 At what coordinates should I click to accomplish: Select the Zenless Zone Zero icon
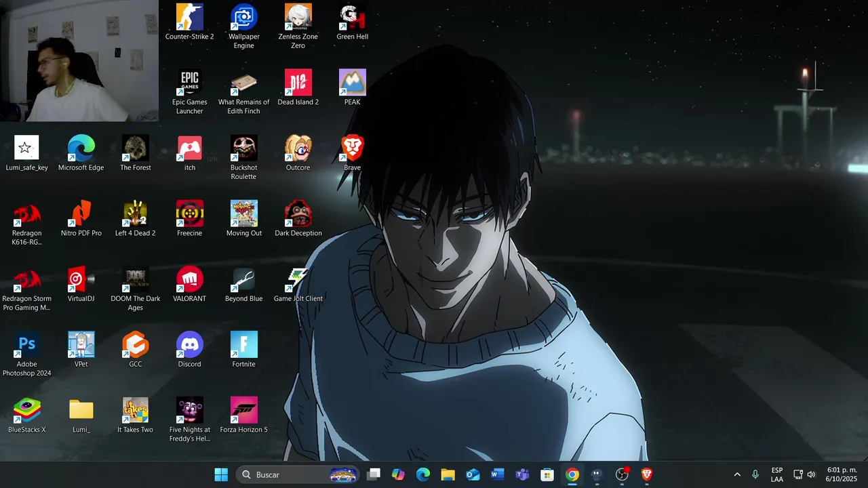coord(298,26)
